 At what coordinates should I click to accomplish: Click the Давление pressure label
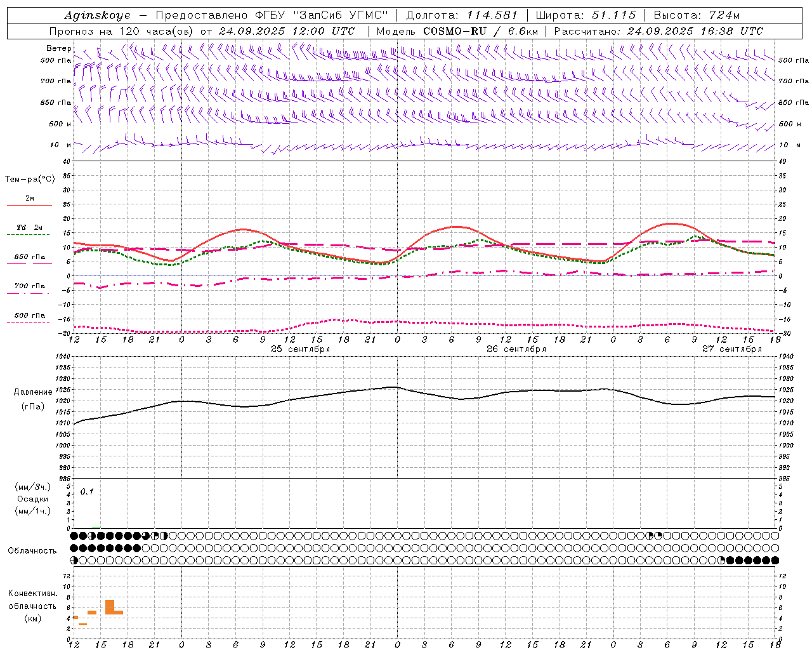click(x=33, y=392)
